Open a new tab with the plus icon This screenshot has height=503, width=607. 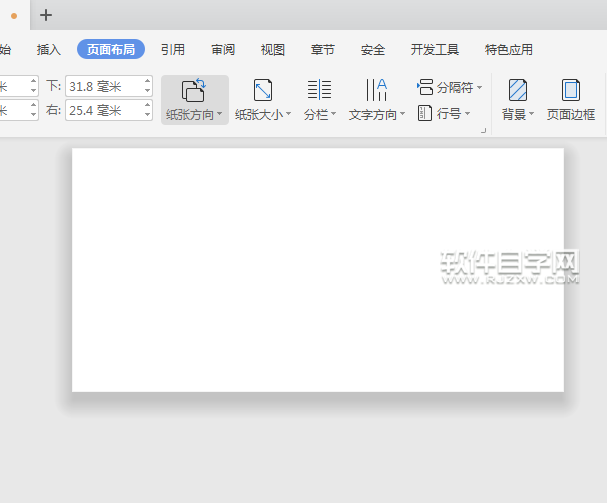(46, 15)
